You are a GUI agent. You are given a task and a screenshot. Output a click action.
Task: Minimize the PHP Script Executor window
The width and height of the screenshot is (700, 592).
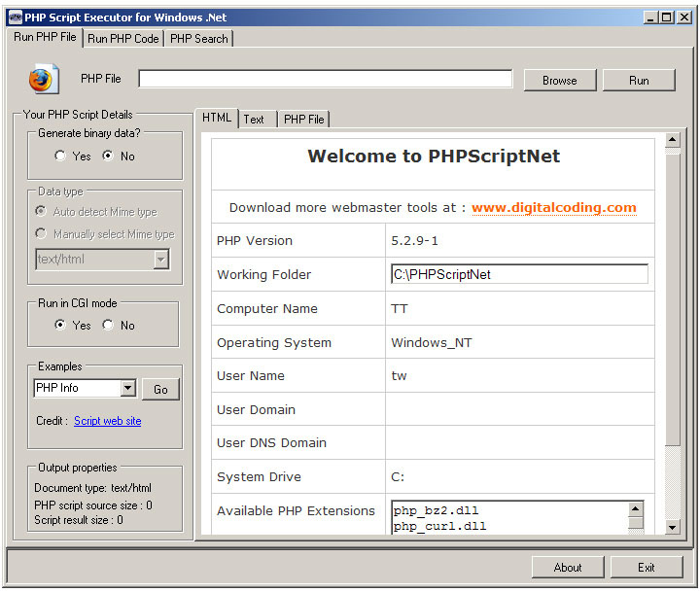pyautogui.click(x=650, y=17)
